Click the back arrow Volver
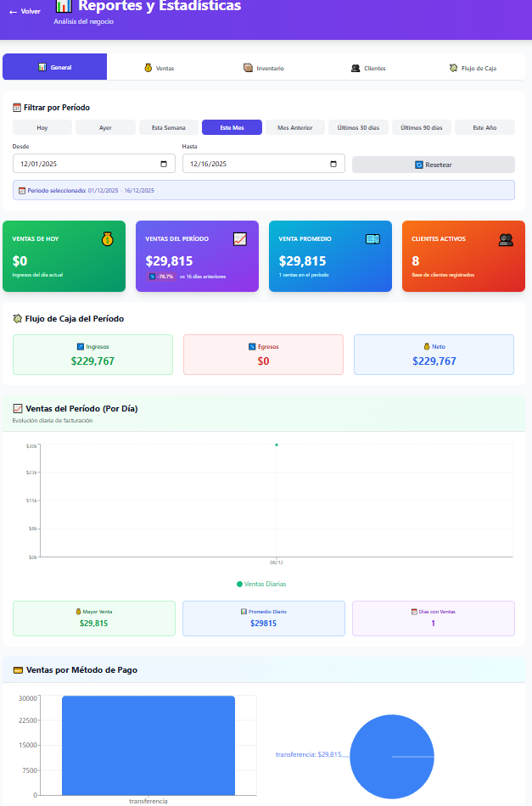532x806 pixels. (24, 12)
